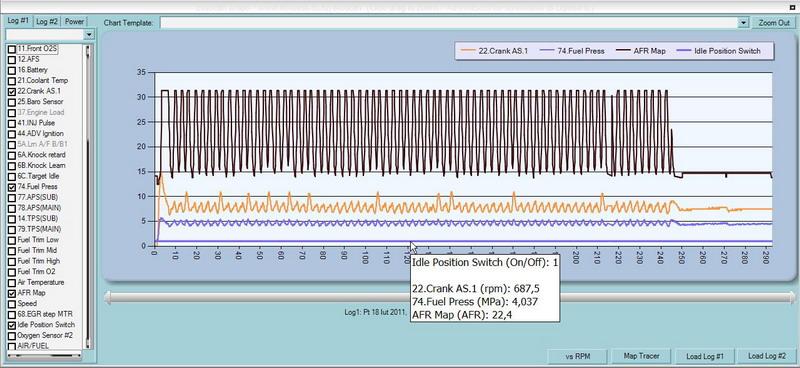Enable the 78.APS(MAIN) checkbox
This screenshot has height=368, width=800.
click(x=12, y=208)
